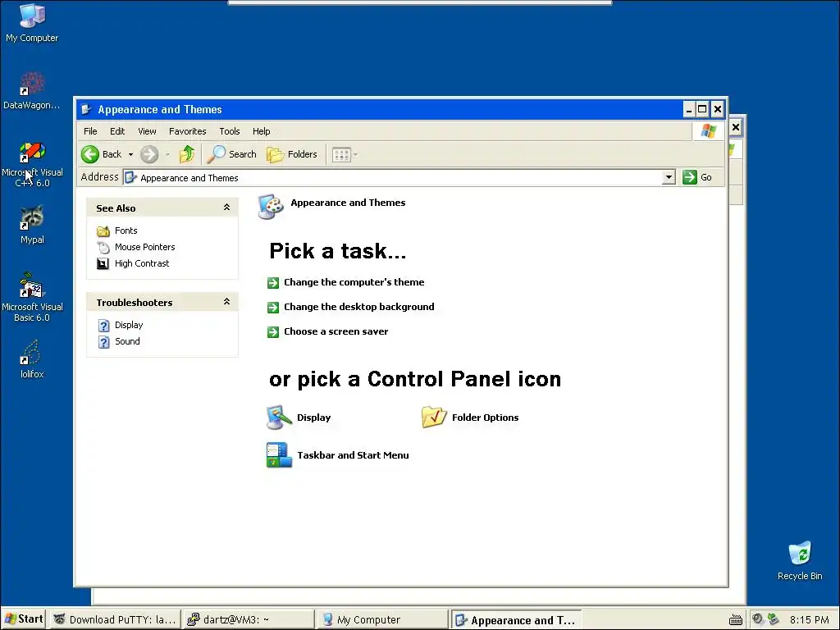Open the Favorites menu
This screenshot has height=630, width=840.
[x=188, y=131]
